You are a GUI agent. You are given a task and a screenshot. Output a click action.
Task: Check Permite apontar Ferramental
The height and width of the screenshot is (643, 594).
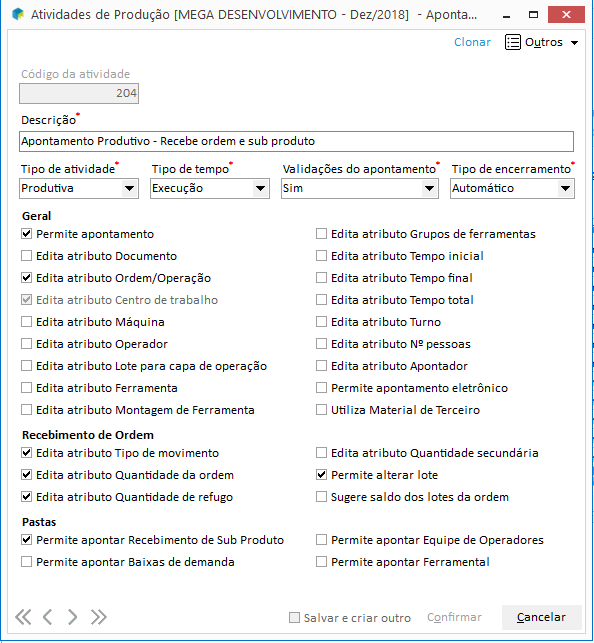point(321,562)
